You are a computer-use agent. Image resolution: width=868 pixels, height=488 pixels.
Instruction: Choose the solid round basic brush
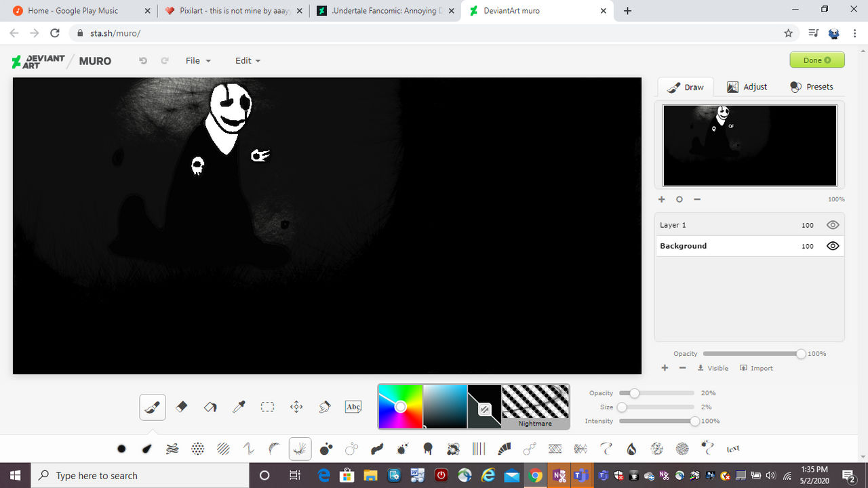(121, 449)
